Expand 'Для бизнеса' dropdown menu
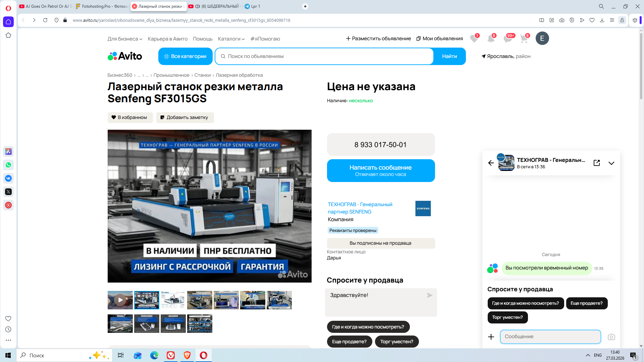 (x=125, y=39)
